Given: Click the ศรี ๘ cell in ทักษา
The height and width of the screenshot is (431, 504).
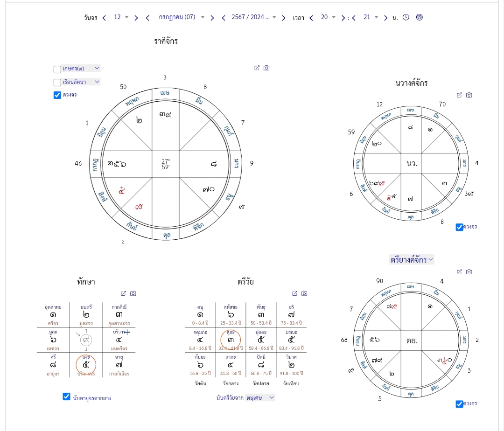Looking at the screenshot, I should pos(53,365).
